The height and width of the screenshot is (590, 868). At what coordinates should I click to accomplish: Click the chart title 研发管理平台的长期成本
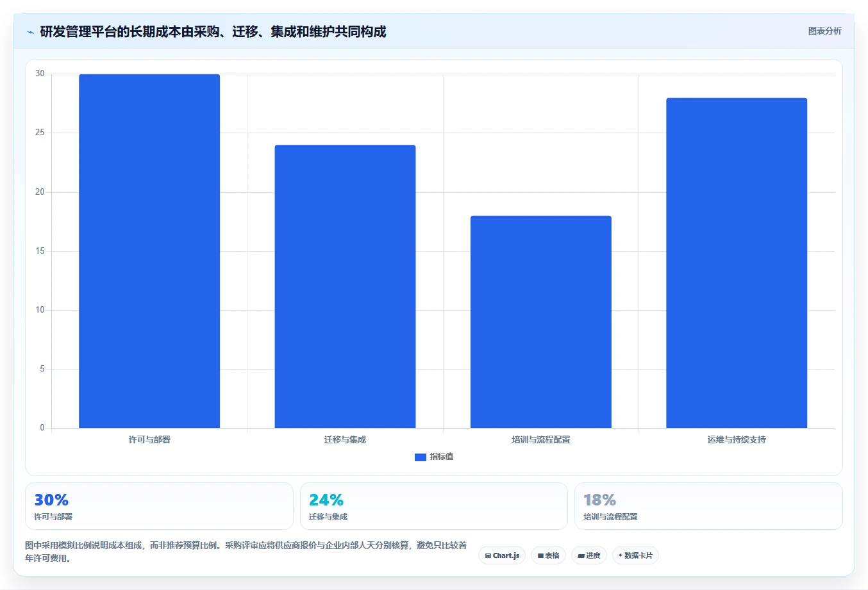pos(213,32)
